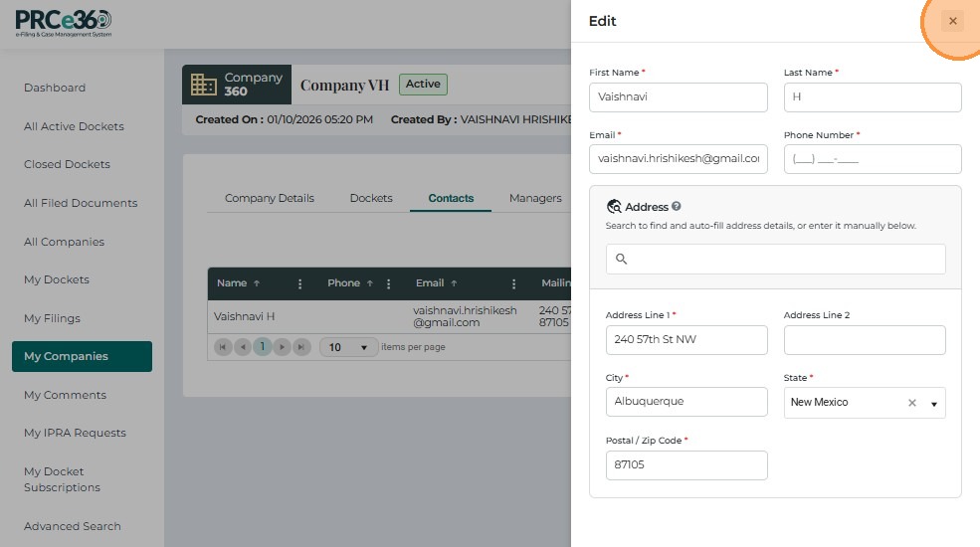Sort by Email column arrow
Screen dimensions: 980x547
454,283
